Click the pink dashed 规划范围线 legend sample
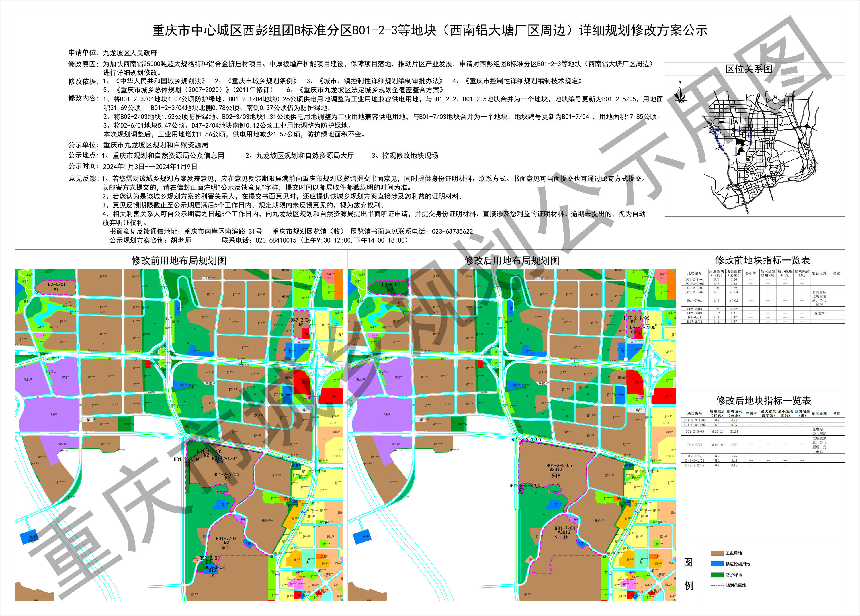Viewport: 860px width, 616px height. click(717, 585)
